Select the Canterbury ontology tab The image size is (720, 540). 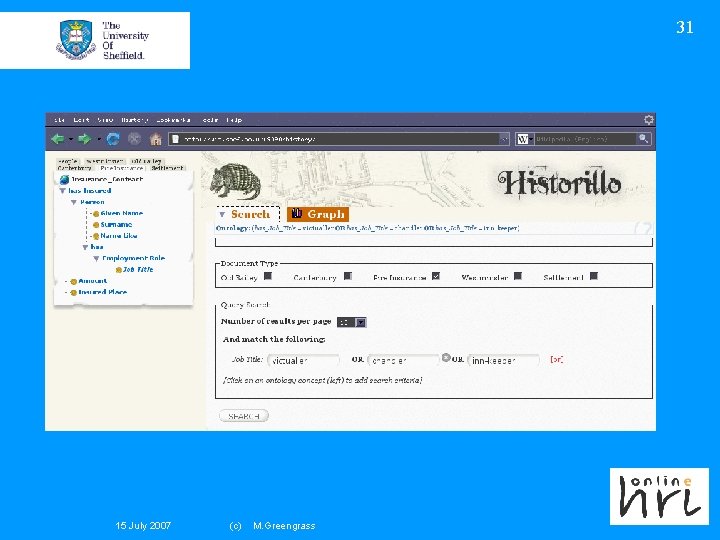pos(74,168)
